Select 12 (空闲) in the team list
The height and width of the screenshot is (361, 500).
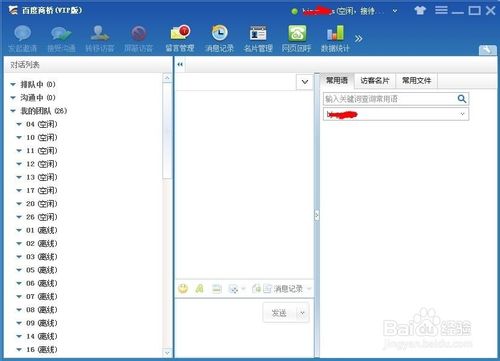42,164
